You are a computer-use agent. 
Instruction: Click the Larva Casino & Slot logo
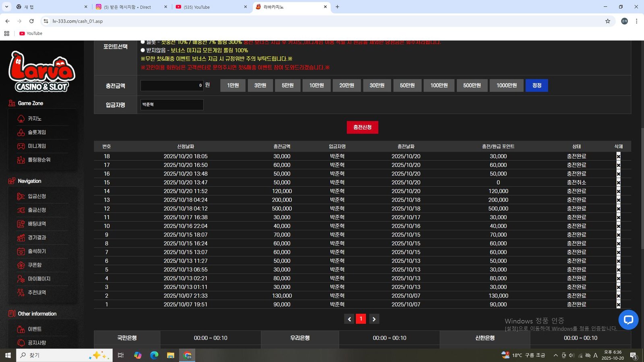(41, 72)
